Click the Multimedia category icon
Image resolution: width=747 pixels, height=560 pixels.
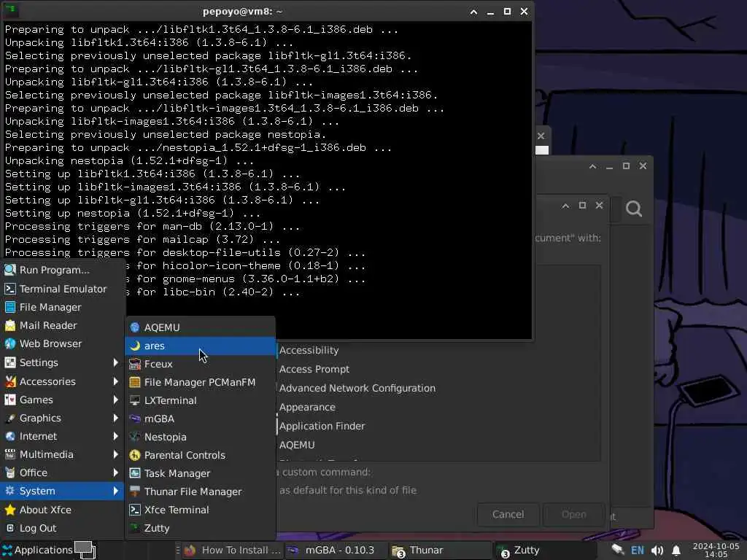coord(10,454)
